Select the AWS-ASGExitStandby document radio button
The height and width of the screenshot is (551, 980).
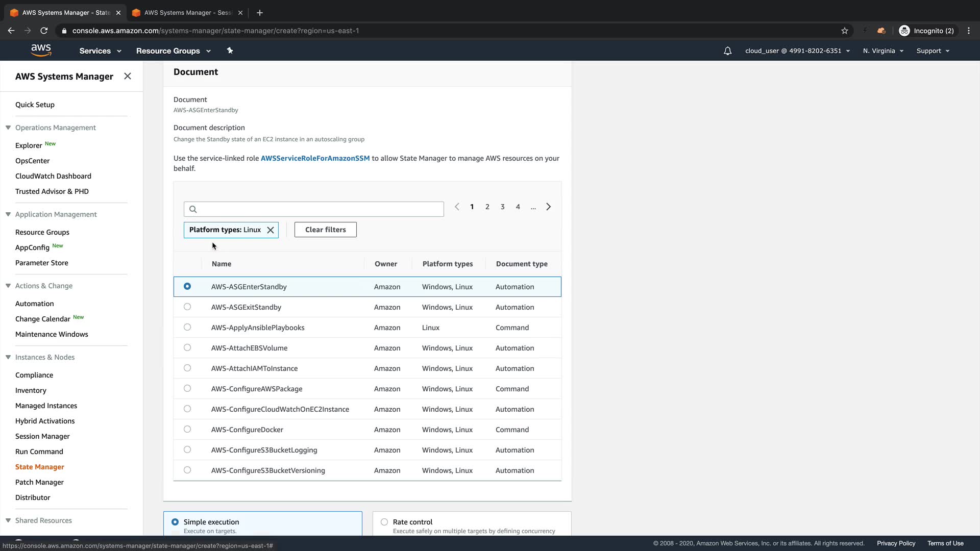click(187, 307)
